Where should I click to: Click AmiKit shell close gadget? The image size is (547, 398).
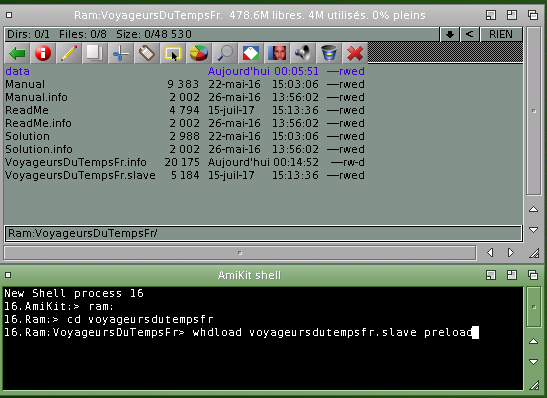point(8,275)
